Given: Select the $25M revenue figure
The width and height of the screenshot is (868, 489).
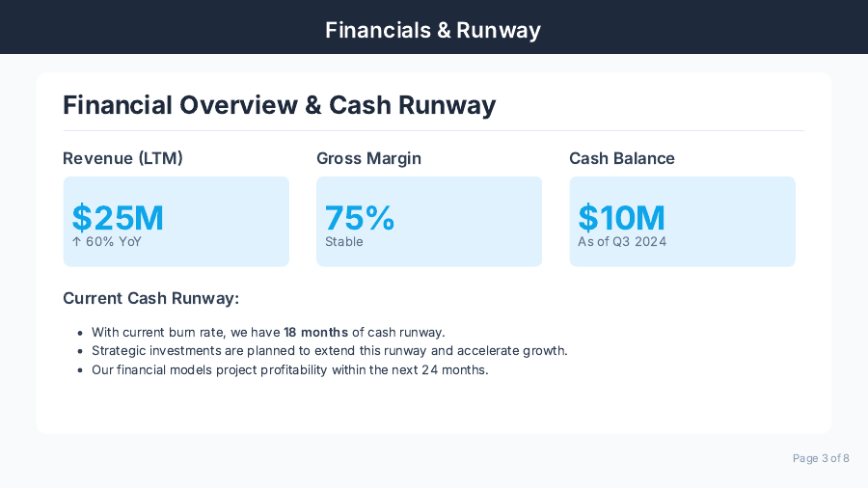Looking at the screenshot, I should coord(118,218).
